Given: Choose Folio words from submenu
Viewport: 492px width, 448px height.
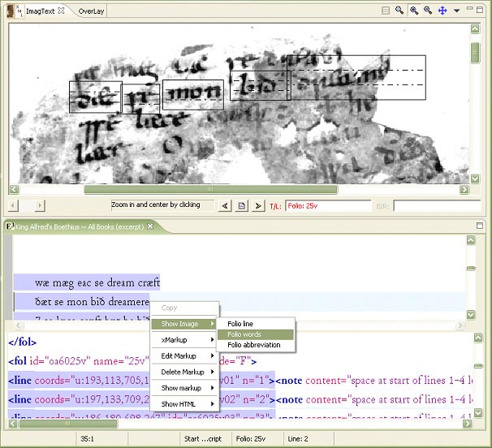Looking at the screenshot, I should (x=256, y=334).
